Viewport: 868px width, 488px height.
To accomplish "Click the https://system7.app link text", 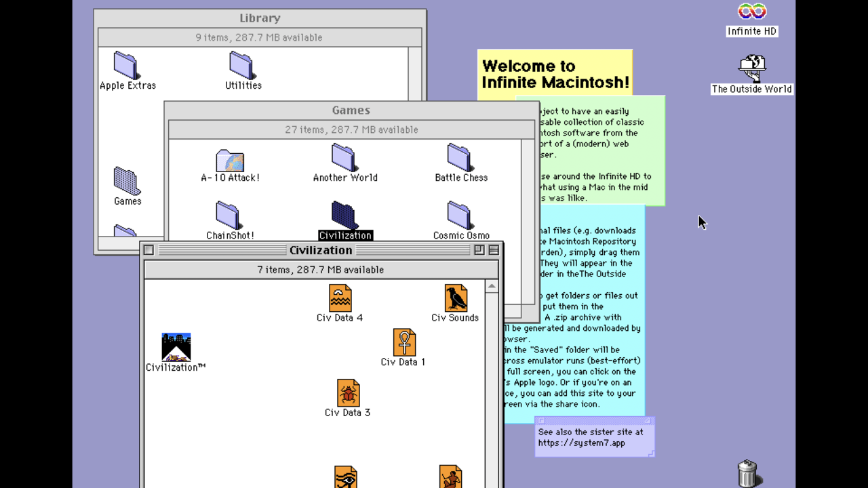I will tap(582, 443).
